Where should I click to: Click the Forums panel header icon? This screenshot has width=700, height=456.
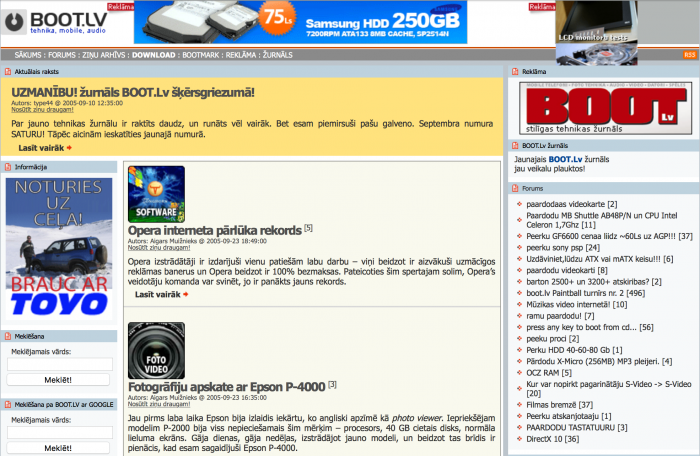[x=515, y=188]
